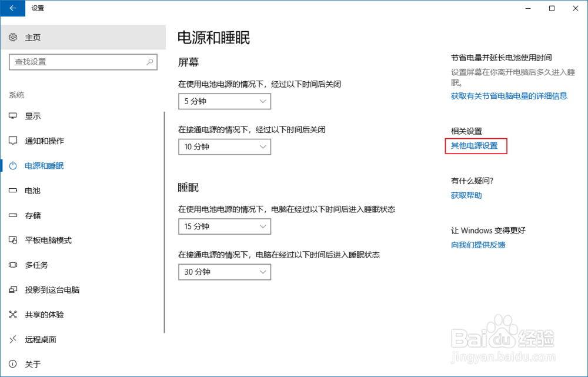
Task: Open the plugged-in screen timeout dropdown showing 10 分钟
Action: point(224,147)
